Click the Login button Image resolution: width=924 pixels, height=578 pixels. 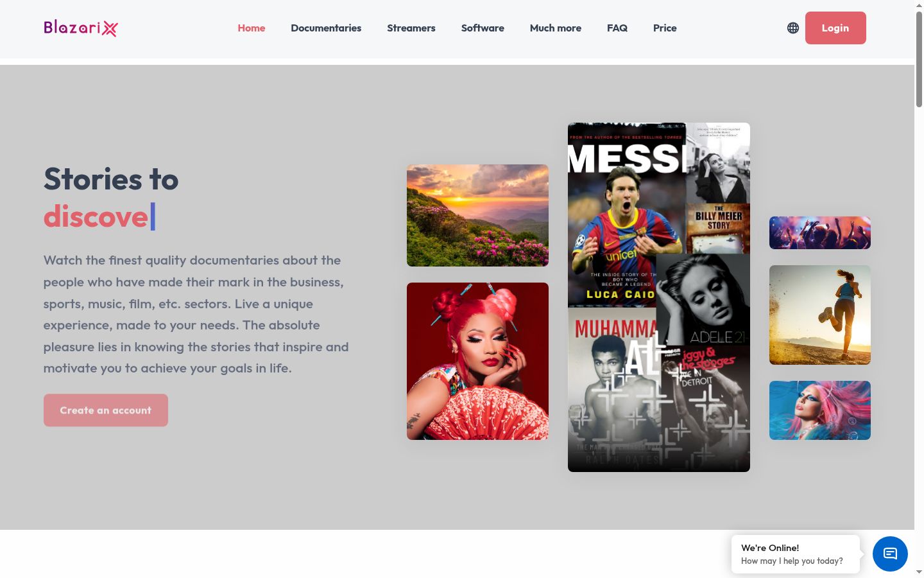[835, 28]
